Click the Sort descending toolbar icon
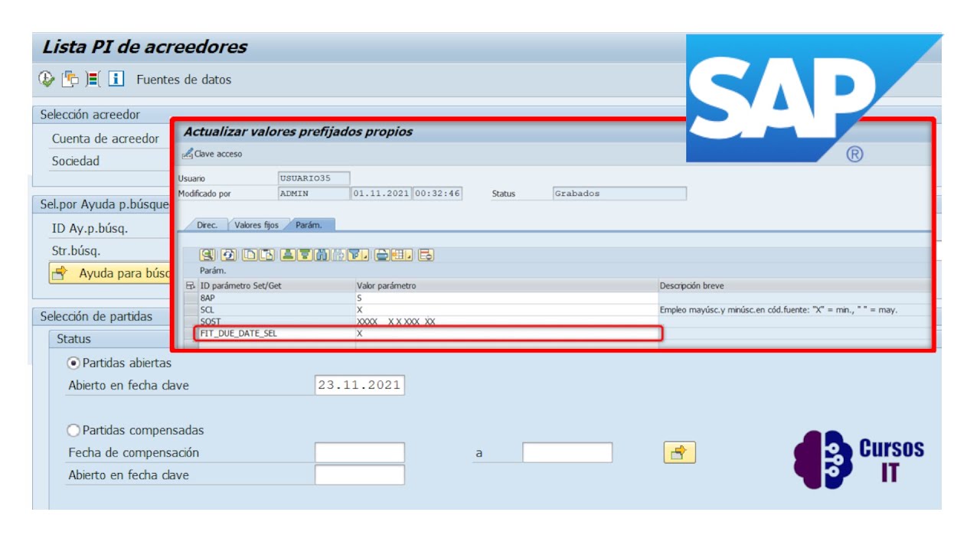This screenshot has width=980, height=551. 305,255
